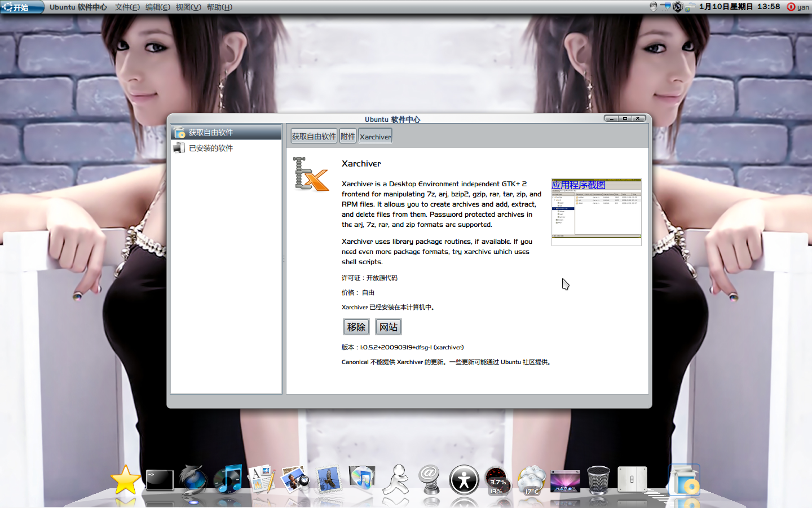Image resolution: width=812 pixels, height=508 pixels.
Task: Click the network globe tray icon
Action: click(x=690, y=7)
